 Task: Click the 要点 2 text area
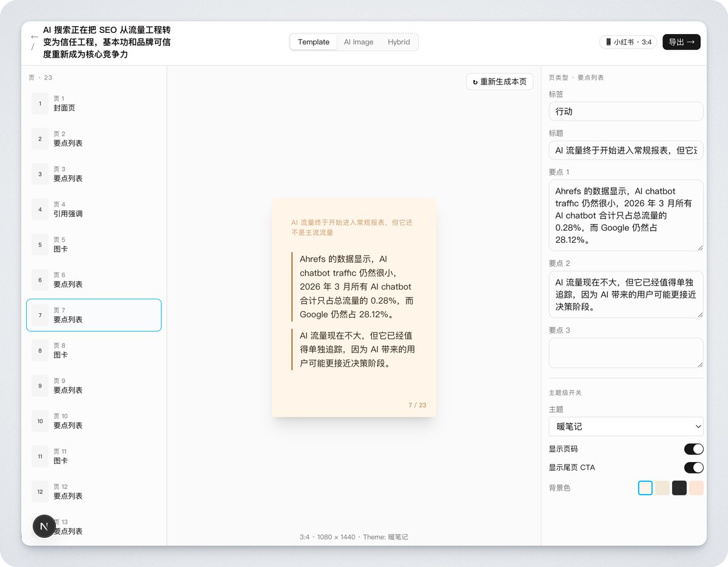[626, 294]
